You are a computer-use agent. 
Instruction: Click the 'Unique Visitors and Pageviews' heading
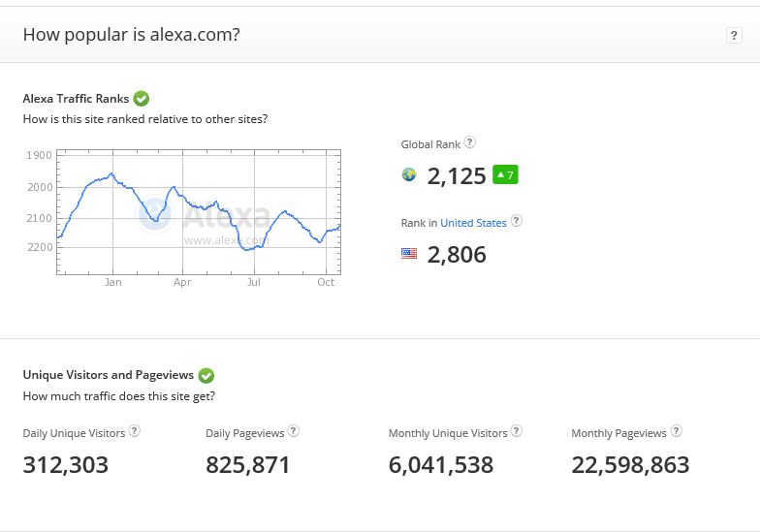pyautogui.click(x=109, y=375)
